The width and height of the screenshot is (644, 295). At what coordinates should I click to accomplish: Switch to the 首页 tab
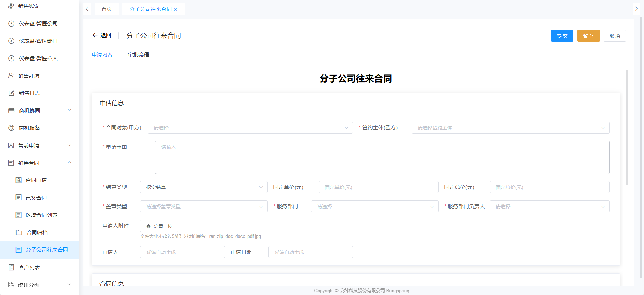click(x=107, y=9)
